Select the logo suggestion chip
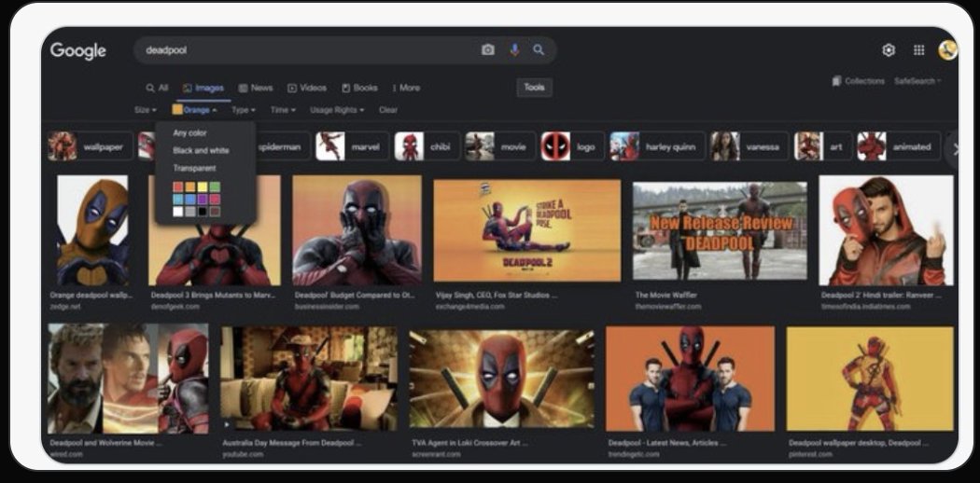Viewport: 980px width, 483px height. pos(572,146)
